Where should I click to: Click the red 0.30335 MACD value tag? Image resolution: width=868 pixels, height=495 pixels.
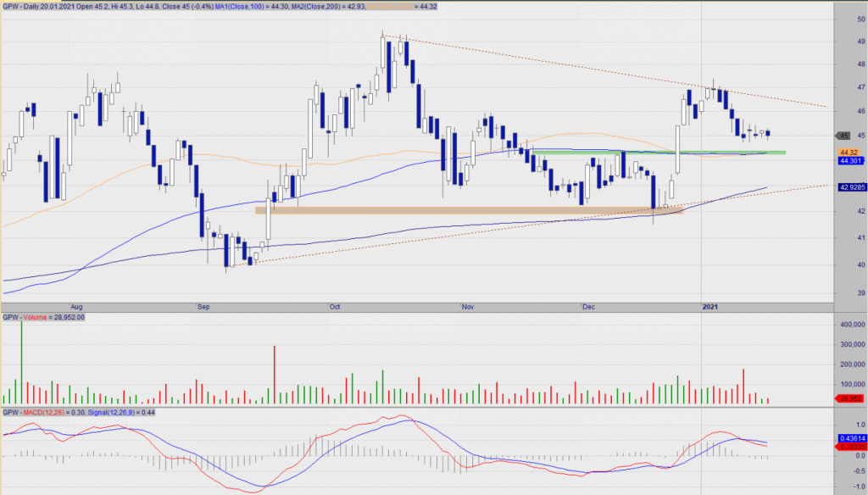point(849,445)
